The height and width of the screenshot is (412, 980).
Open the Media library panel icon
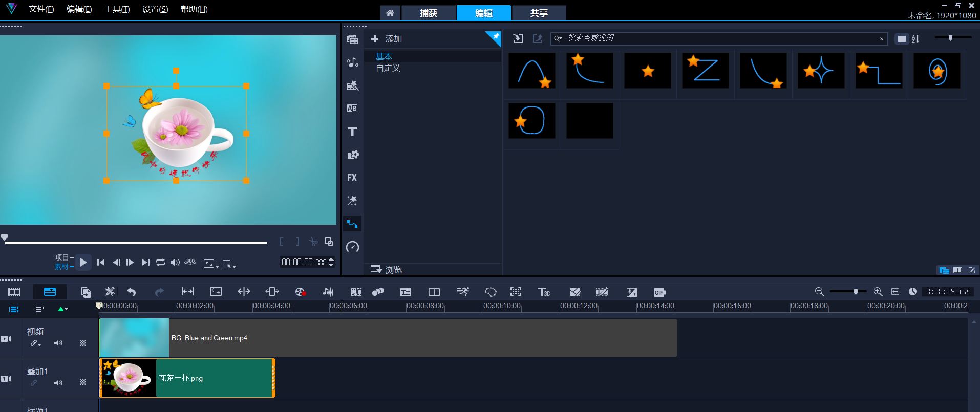(x=352, y=39)
